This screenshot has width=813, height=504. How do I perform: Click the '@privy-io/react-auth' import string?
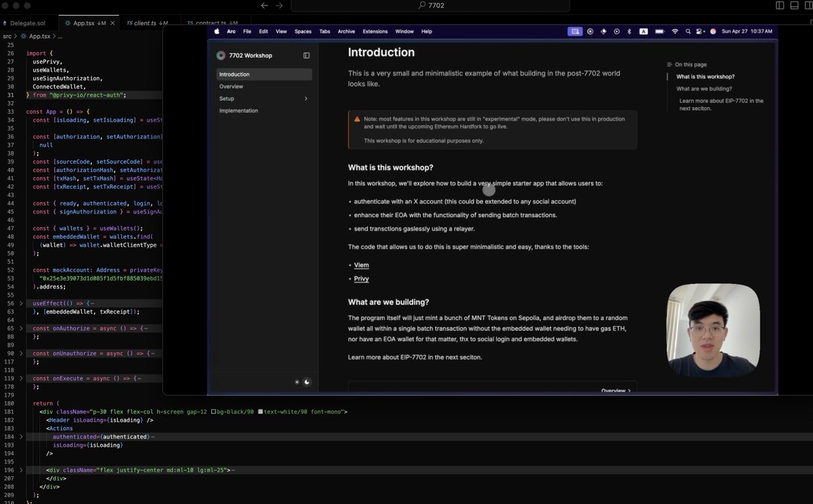[x=87, y=95]
